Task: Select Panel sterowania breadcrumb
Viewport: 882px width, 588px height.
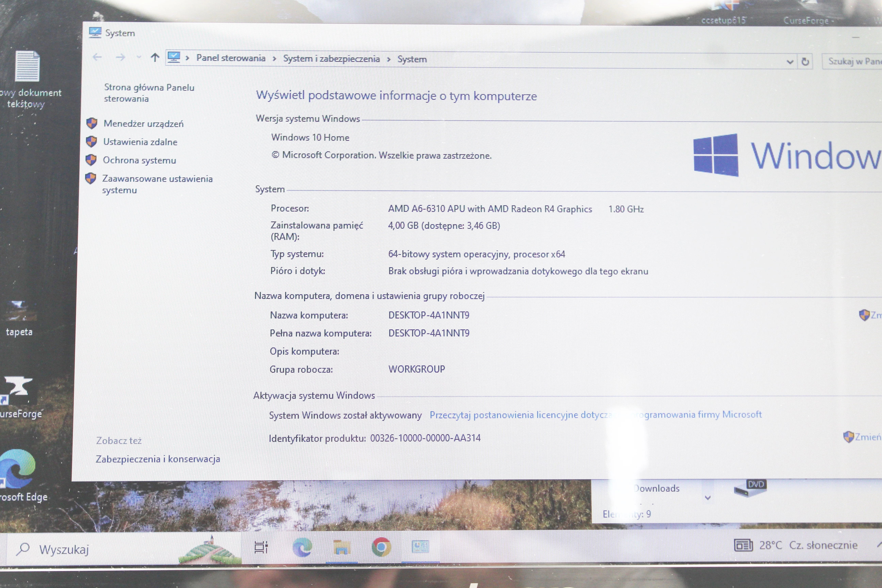Action: [x=231, y=58]
